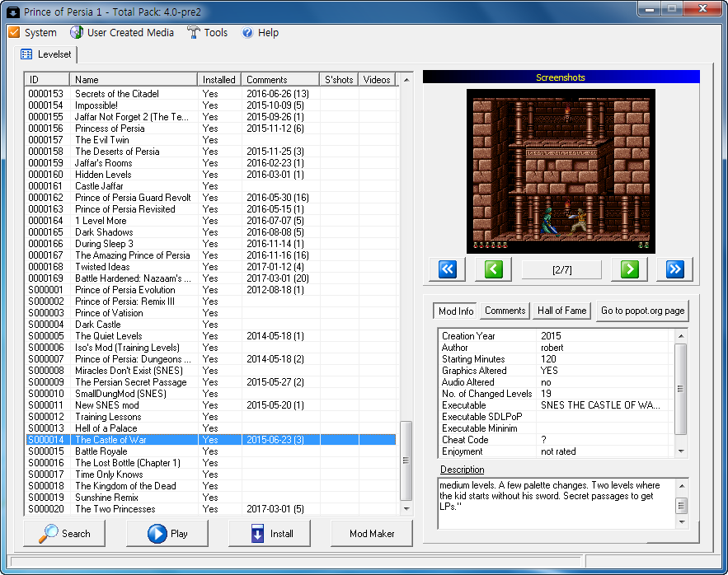Select the row 'The Two Princesses'
This screenshot has height=575, width=728.
(211, 508)
